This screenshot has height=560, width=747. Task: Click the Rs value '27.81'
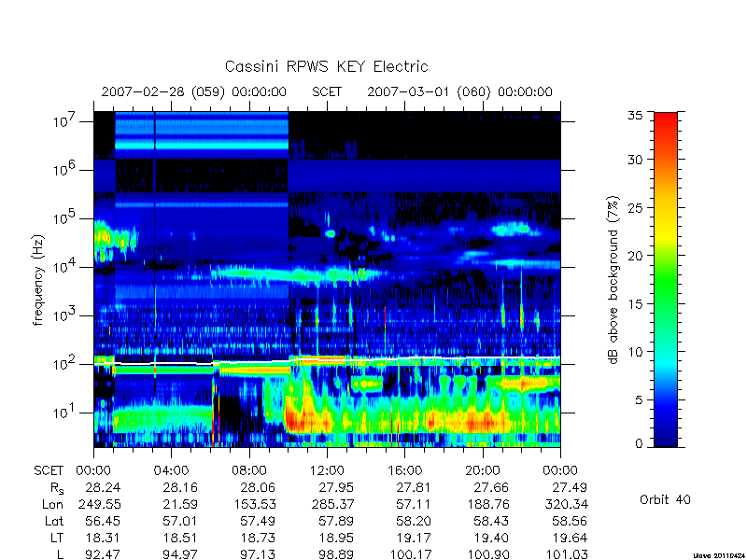click(414, 487)
